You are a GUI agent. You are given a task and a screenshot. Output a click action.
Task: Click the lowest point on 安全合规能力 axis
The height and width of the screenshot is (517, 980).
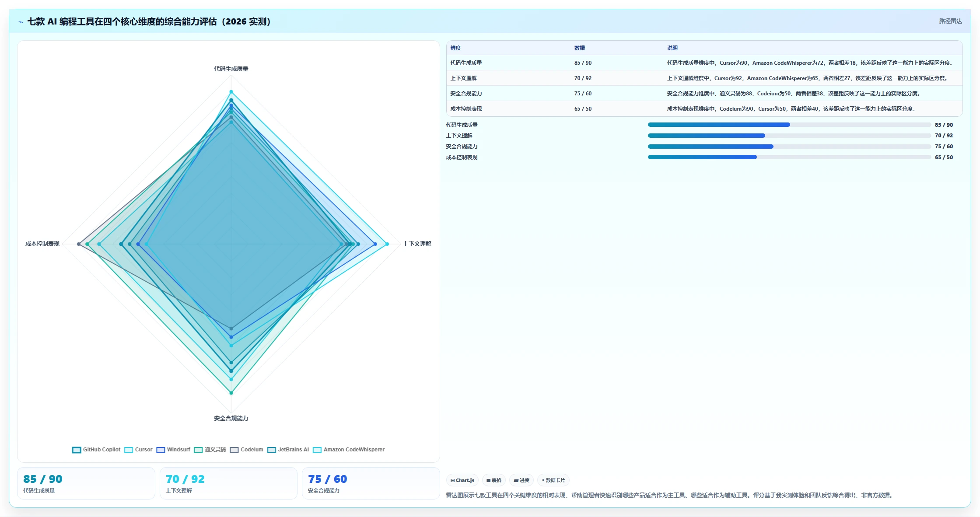(x=231, y=393)
